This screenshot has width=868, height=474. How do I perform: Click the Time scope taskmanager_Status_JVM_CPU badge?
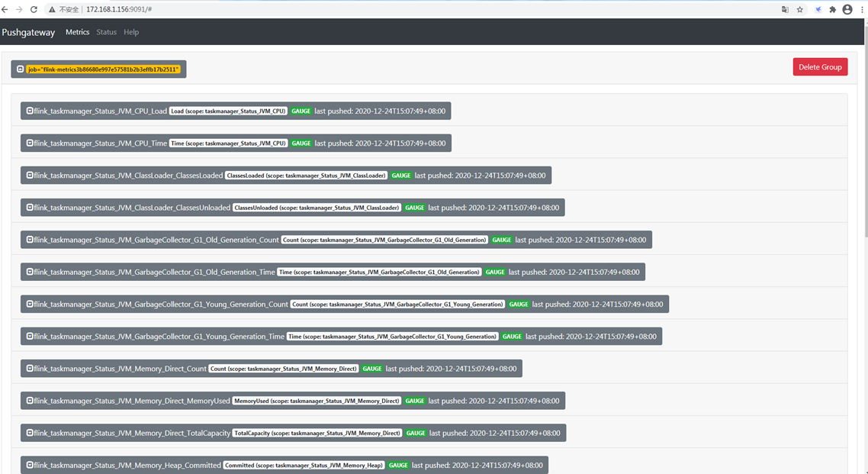[228, 143]
